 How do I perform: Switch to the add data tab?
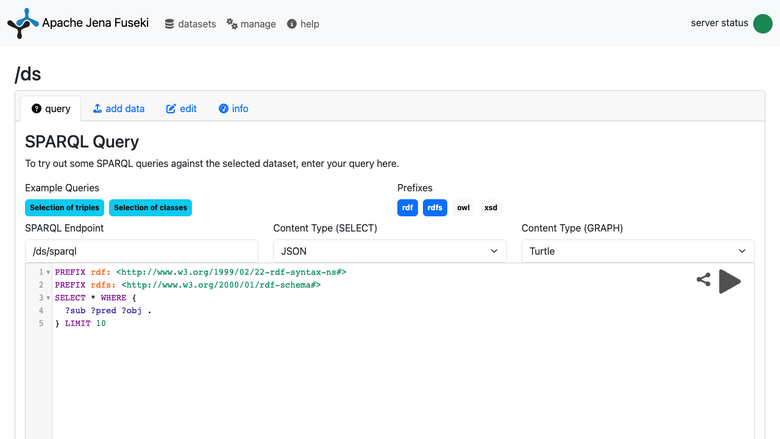pos(119,108)
